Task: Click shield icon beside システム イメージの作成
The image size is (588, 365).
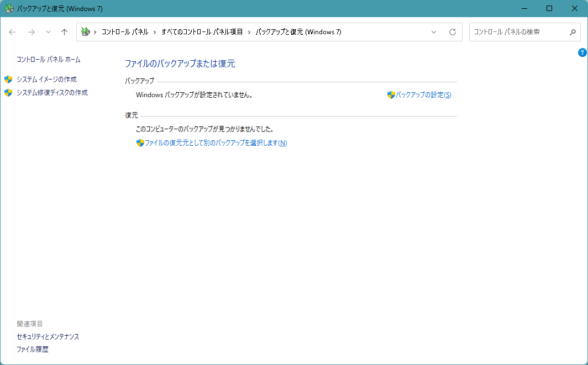Action: coord(8,80)
